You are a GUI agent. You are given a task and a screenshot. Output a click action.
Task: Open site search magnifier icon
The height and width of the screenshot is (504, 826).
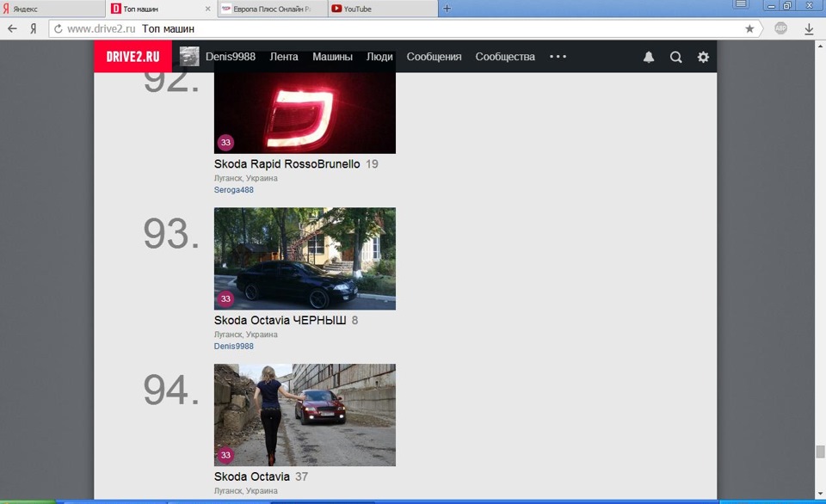[x=676, y=57]
